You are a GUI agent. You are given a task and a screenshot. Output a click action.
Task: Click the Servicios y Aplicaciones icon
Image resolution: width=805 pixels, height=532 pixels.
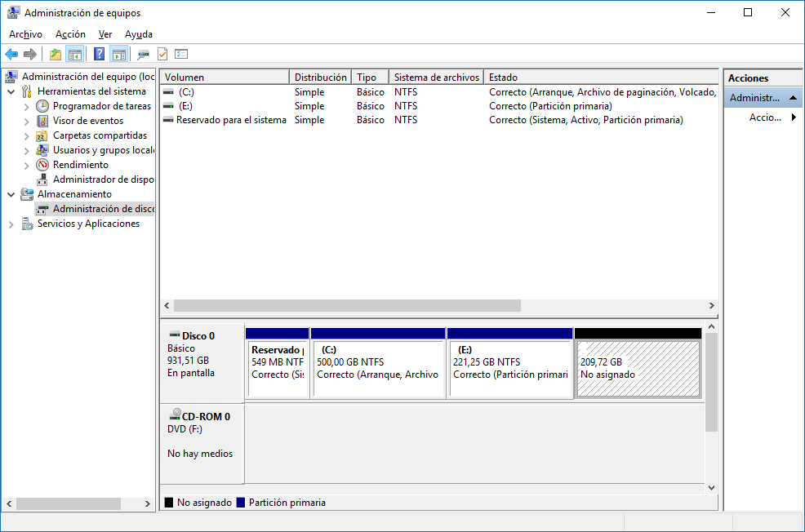(27, 224)
